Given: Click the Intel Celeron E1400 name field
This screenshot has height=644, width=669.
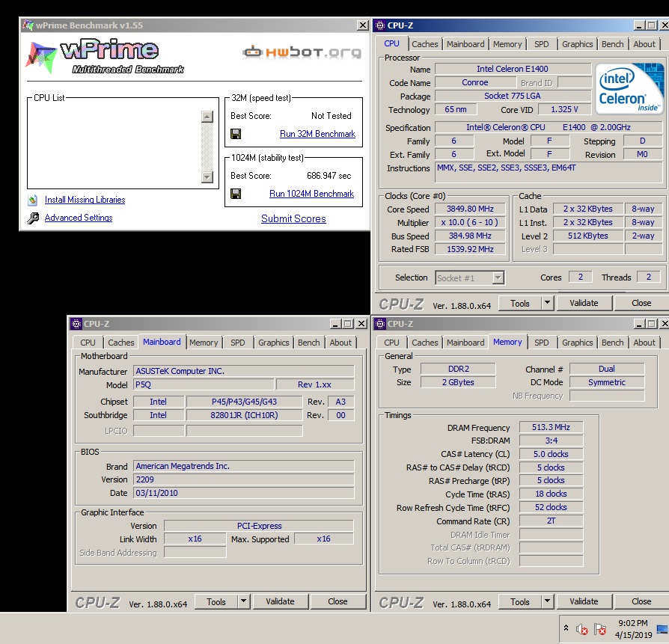Looking at the screenshot, I should (x=513, y=69).
